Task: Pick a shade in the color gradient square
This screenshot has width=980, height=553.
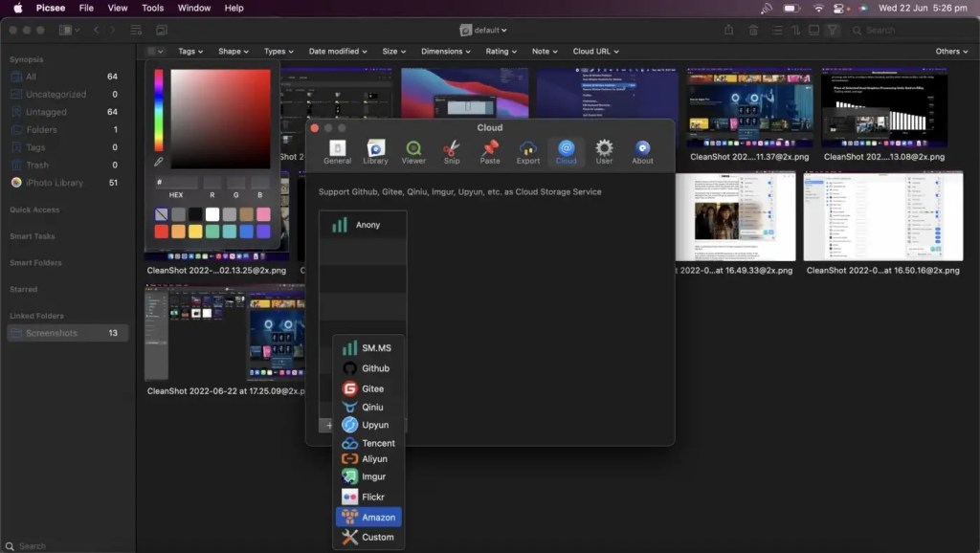Action: pos(220,119)
